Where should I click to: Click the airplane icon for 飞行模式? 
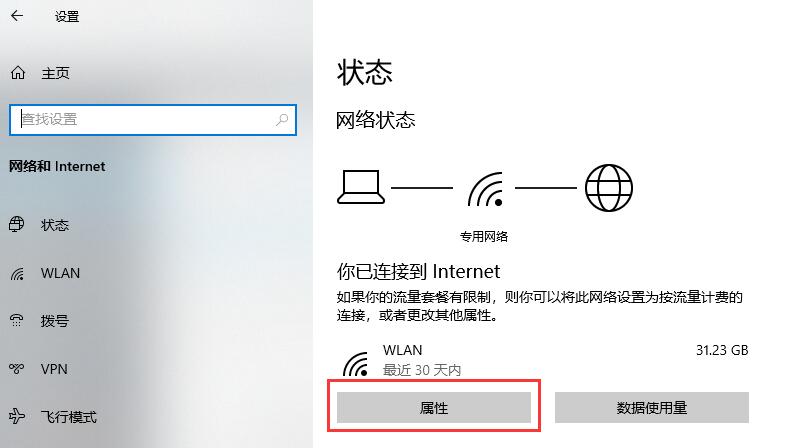(x=17, y=416)
